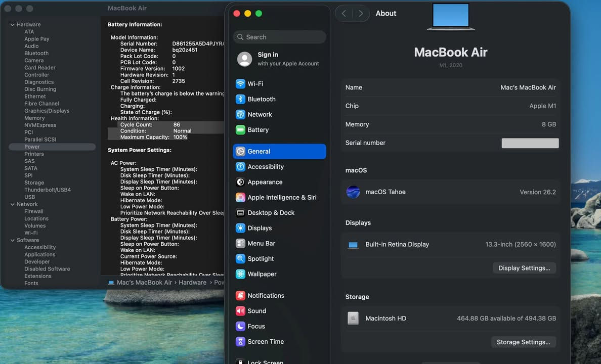The height and width of the screenshot is (364, 601).
Task: Open Accessibility settings icon
Action: tap(241, 167)
